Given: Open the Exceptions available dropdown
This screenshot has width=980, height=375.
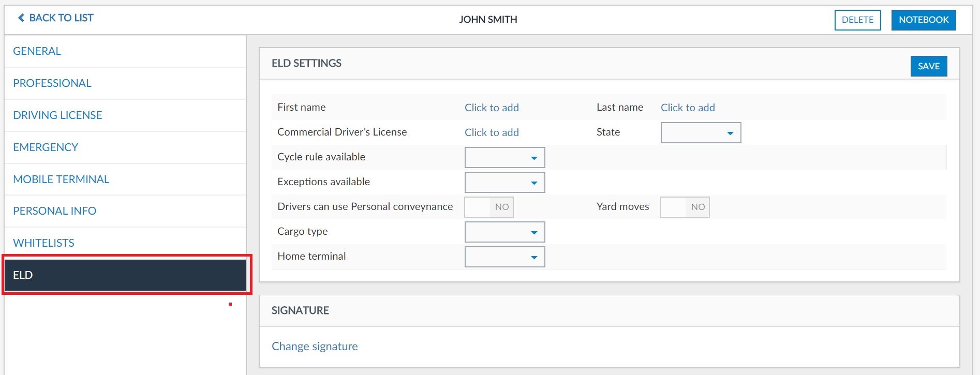Looking at the screenshot, I should [504, 183].
